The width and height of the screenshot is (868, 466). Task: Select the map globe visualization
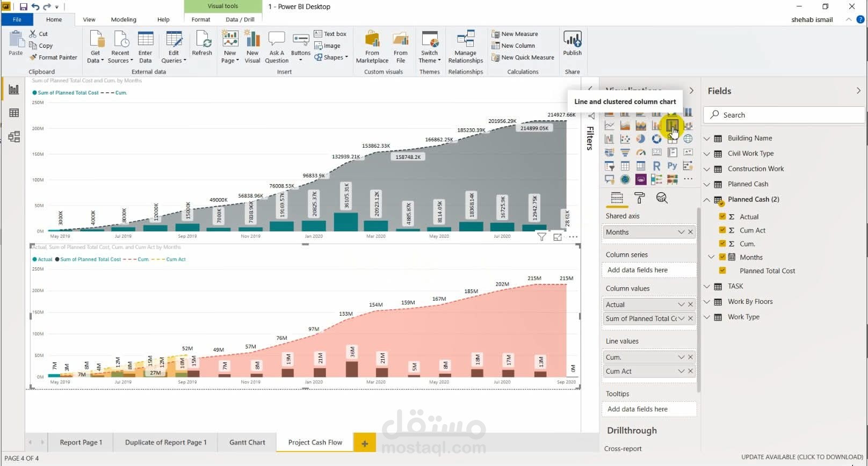click(x=688, y=139)
